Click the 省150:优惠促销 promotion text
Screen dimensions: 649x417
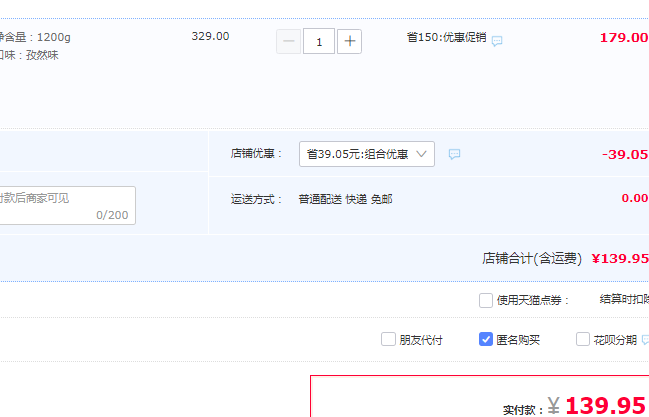(x=446, y=37)
